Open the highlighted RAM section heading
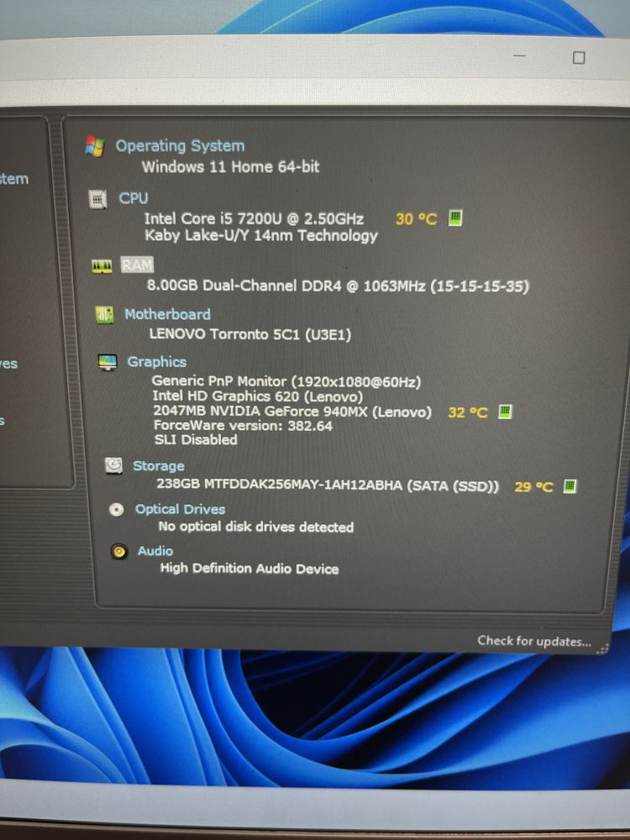Viewport: 630px width, 840px height. [137, 265]
